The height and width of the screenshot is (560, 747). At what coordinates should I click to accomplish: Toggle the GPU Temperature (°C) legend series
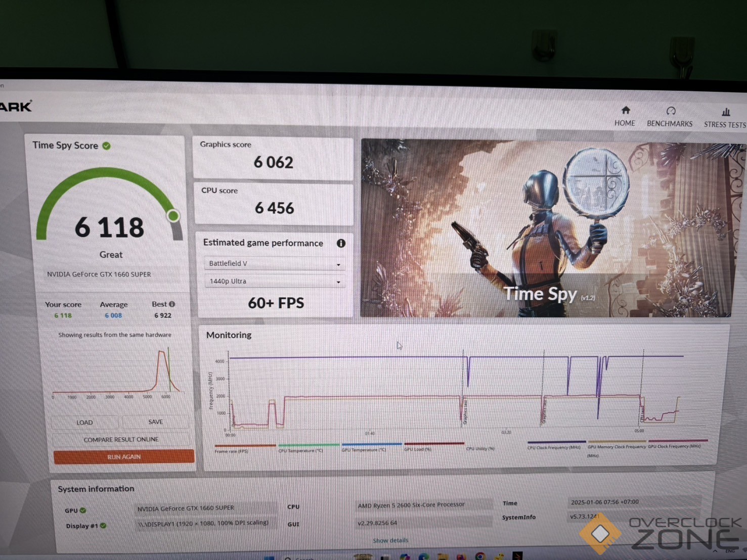click(x=371, y=447)
